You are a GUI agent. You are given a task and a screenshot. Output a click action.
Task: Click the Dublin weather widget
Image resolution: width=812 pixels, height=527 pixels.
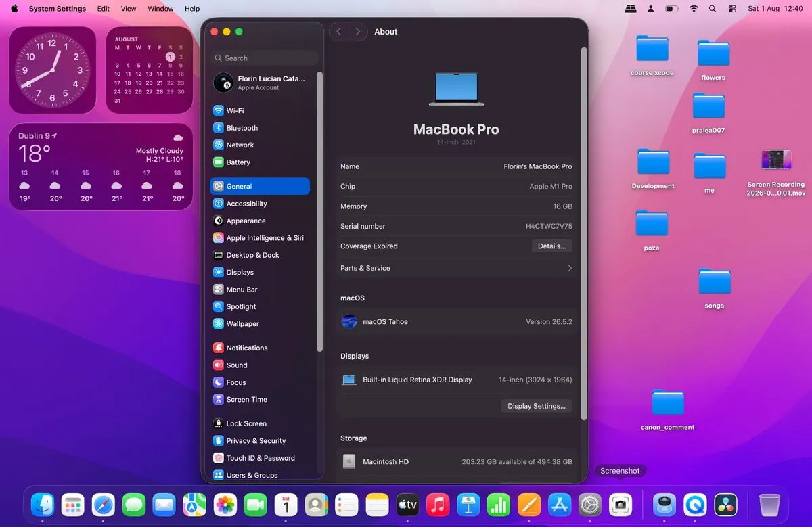(x=101, y=166)
